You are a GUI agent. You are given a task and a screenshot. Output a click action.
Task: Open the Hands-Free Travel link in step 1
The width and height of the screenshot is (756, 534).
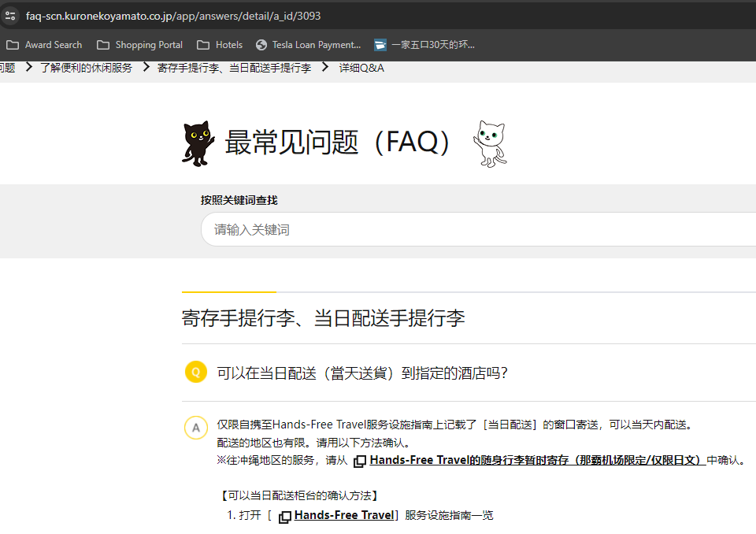coord(343,515)
